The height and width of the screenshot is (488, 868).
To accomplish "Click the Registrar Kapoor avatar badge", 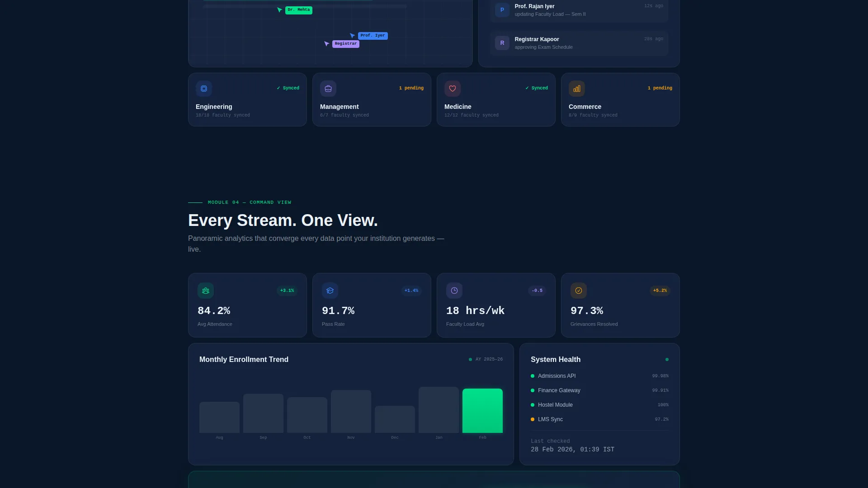I will [x=502, y=43].
